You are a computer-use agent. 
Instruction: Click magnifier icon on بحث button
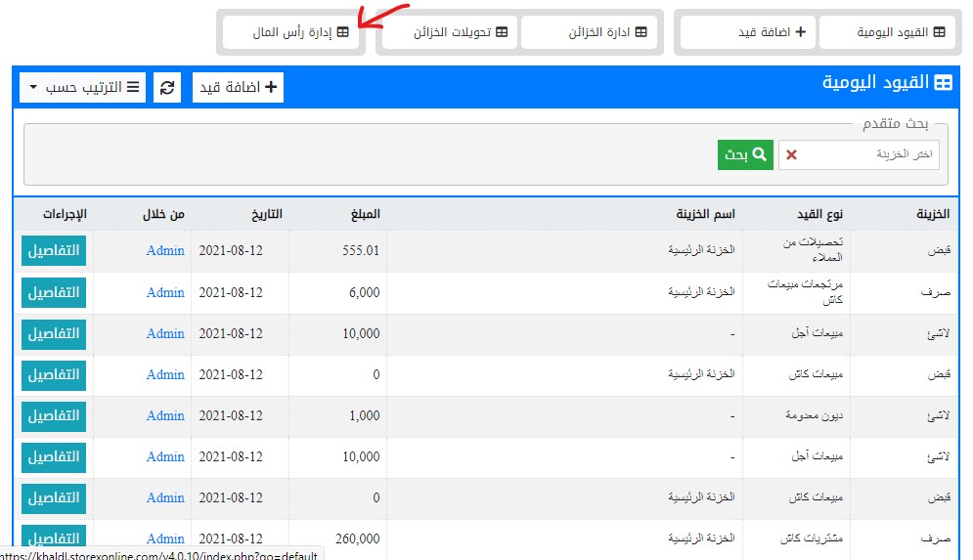click(x=760, y=153)
